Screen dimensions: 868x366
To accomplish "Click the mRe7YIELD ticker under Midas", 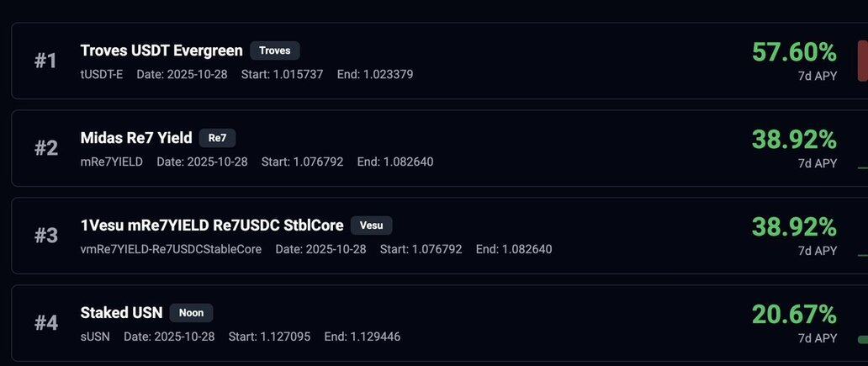I will tap(112, 162).
